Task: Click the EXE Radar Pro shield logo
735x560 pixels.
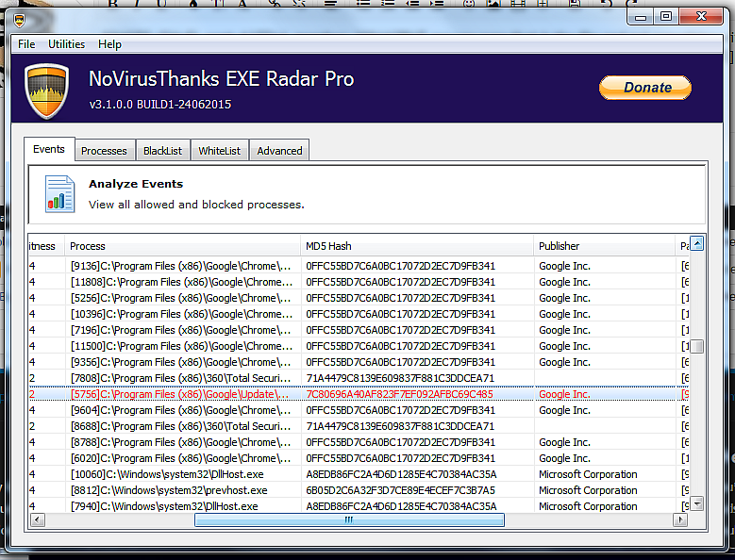Action: click(47, 91)
